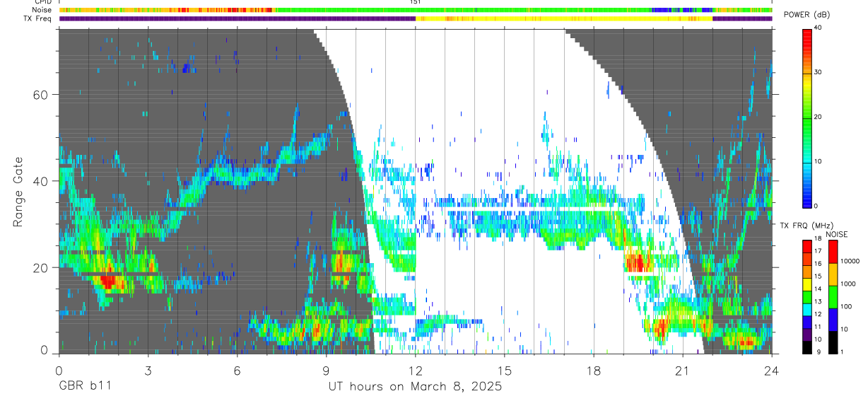Click x-axis tick label '18'
This screenshot has width=868, height=401.
point(594,370)
